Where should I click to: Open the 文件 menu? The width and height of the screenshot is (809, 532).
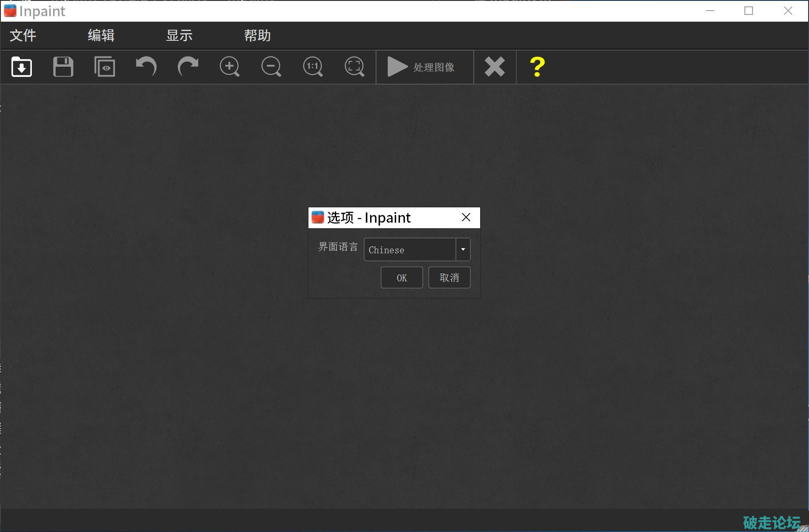(23, 35)
